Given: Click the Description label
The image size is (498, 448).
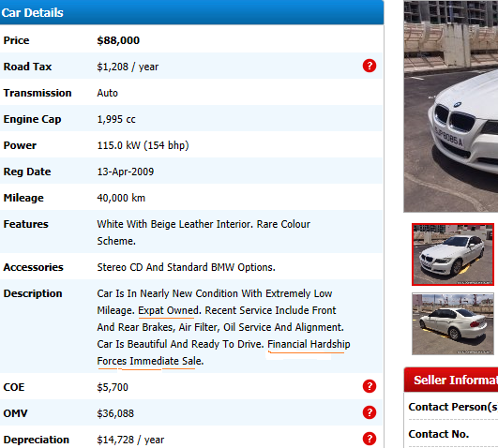Looking at the screenshot, I should click(33, 293).
